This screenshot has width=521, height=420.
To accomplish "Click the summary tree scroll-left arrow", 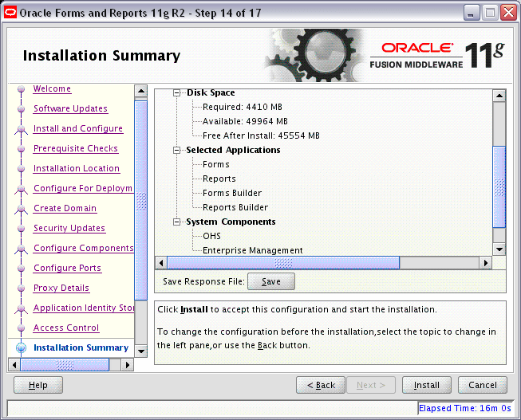I will pyautogui.click(x=161, y=263).
